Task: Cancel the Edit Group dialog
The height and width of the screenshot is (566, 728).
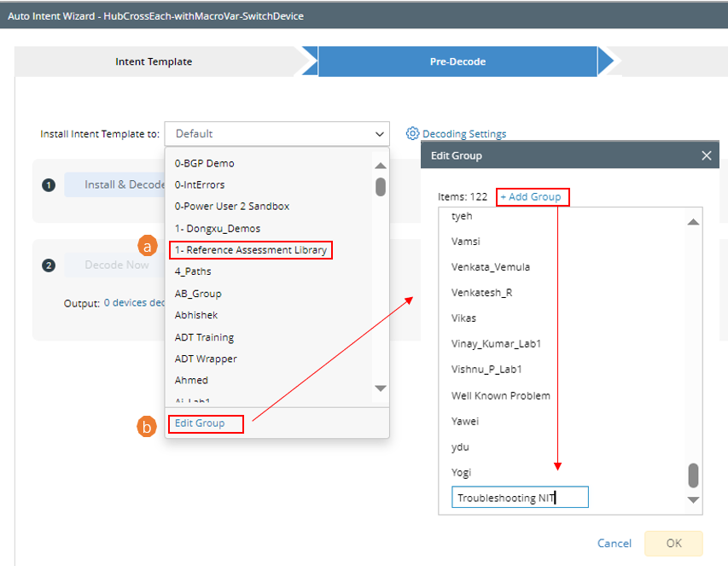Action: 614,543
